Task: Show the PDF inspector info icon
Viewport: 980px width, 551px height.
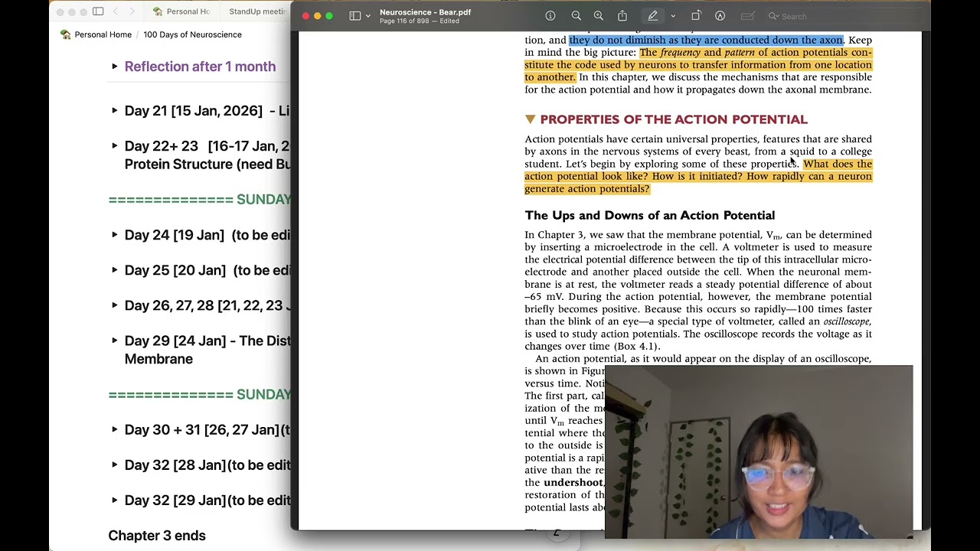Action: point(550,16)
